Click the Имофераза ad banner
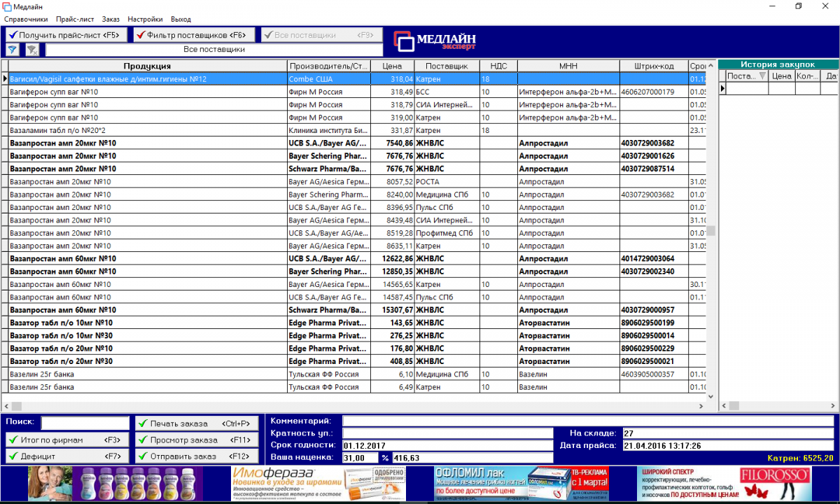The width and height of the screenshot is (840, 504). (318, 484)
